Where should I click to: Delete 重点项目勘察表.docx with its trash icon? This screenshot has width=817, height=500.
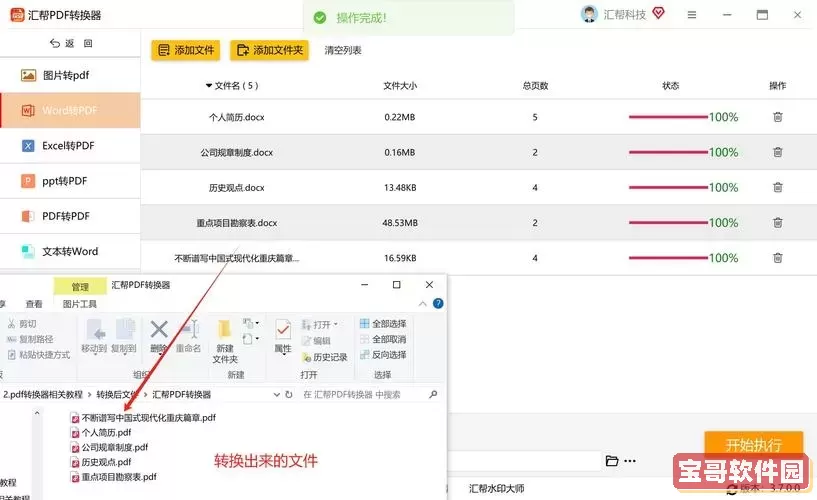[x=777, y=223]
